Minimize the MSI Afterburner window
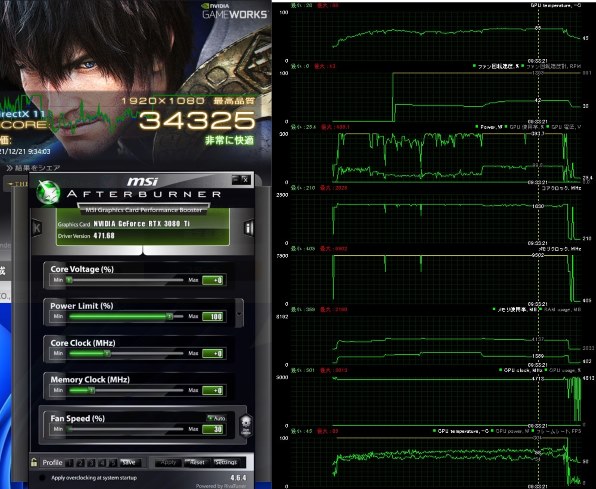This screenshot has width=596, height=489. [236, 179]
